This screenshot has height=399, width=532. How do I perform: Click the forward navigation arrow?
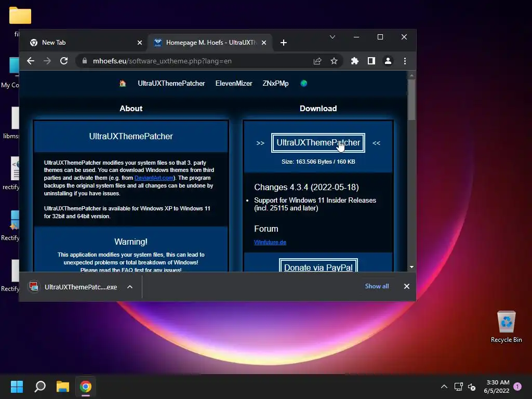click(47, 61)
